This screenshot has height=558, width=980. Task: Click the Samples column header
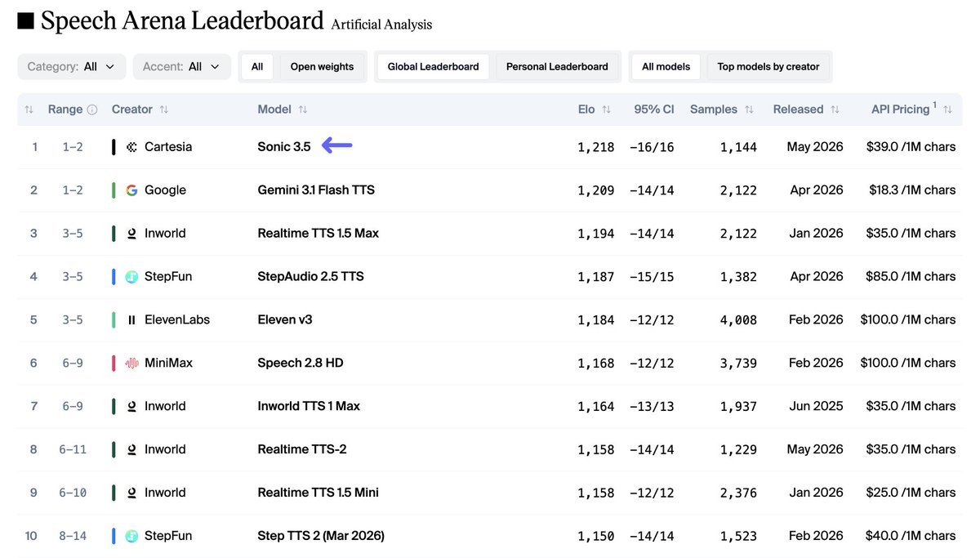tap(714, 109)
